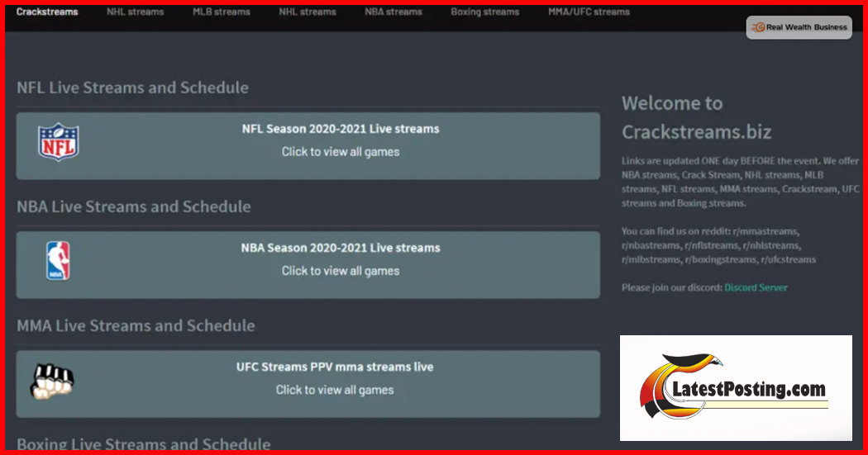Click the Real Wealth Business badge
868x455 pixels.
(x=799, y=27)
